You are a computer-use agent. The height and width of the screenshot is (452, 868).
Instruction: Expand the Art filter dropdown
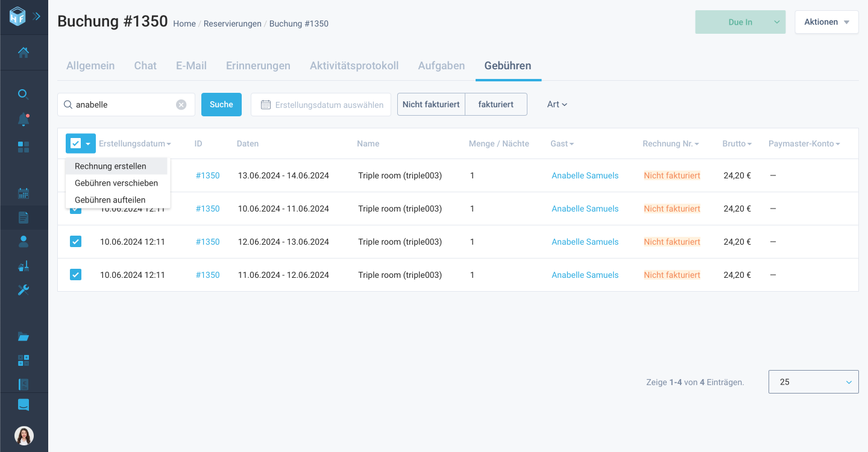point(557,104)
